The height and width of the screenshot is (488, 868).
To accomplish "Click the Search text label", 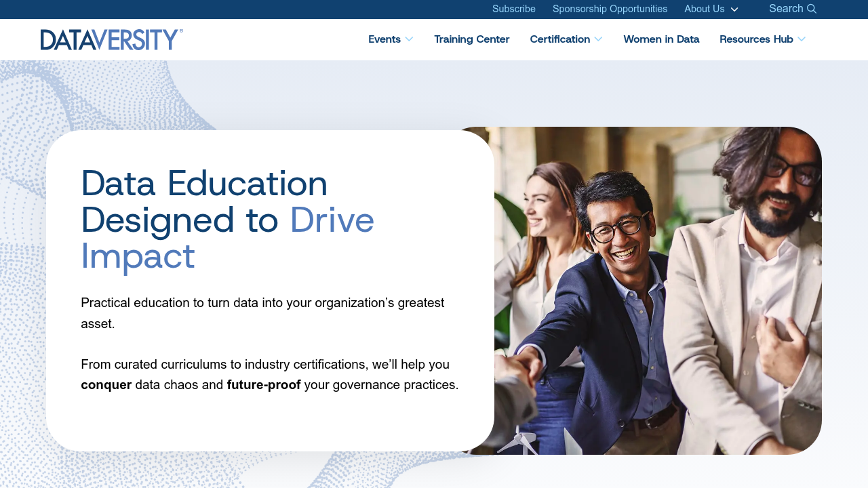I will [787, 9].
